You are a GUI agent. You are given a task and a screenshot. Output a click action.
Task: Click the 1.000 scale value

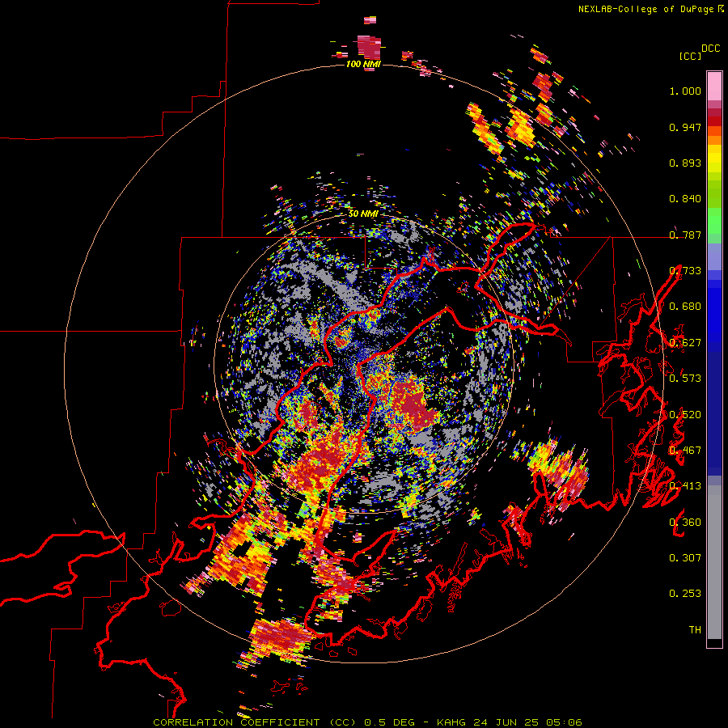(685, 91)
